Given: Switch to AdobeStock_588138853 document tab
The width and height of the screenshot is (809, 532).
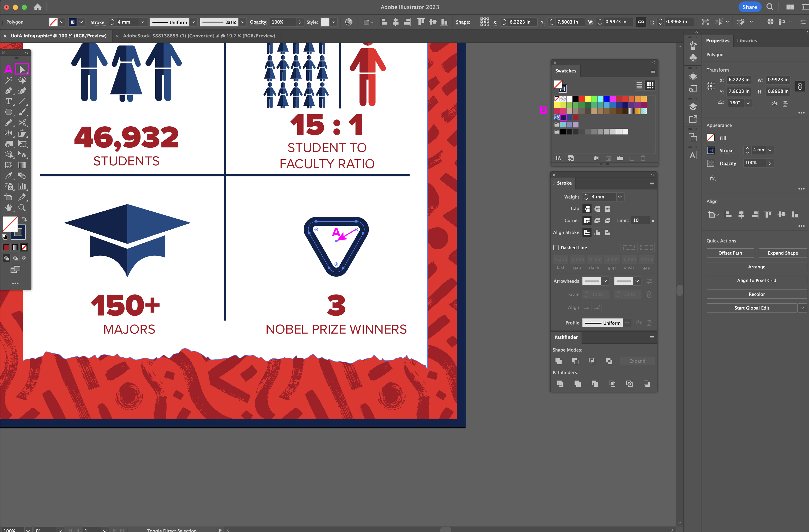Looking at the screenshot, I should (x=199, y=36).
